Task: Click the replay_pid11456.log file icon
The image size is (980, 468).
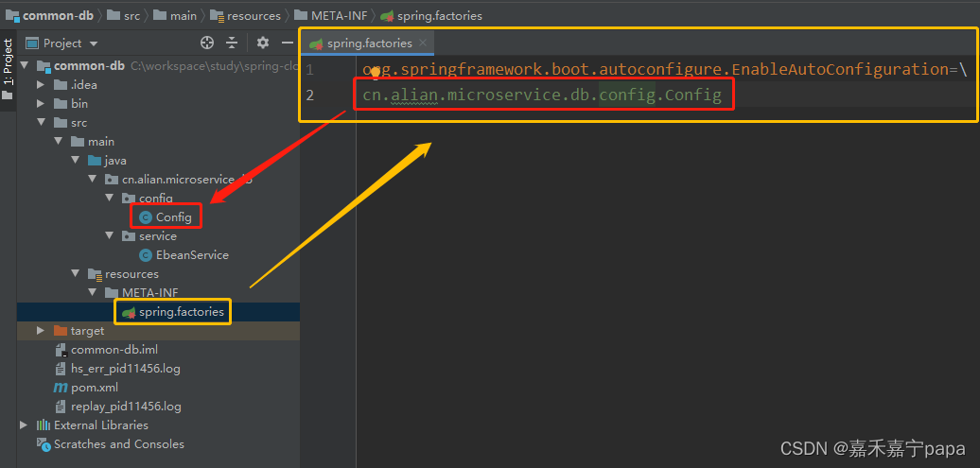Action: (x=61, y=407)
